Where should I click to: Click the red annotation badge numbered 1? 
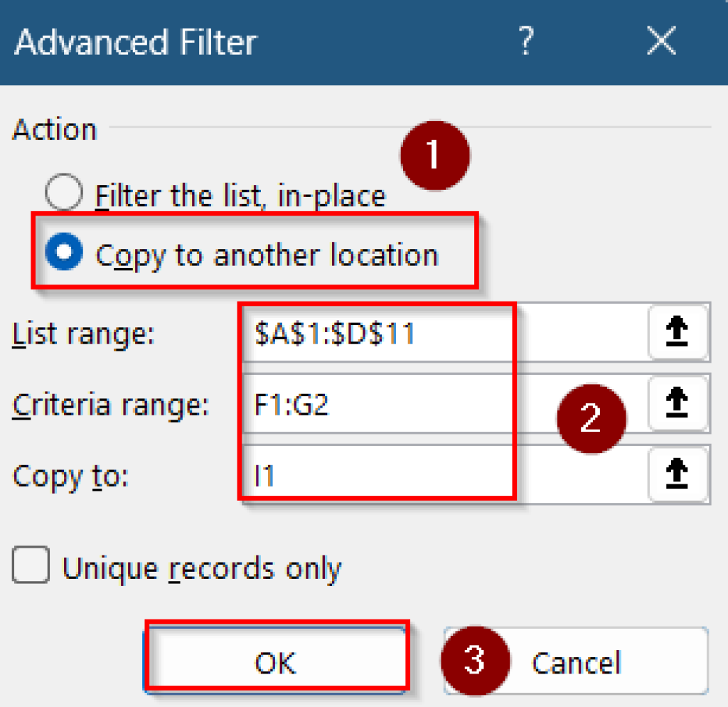point(434,155)
